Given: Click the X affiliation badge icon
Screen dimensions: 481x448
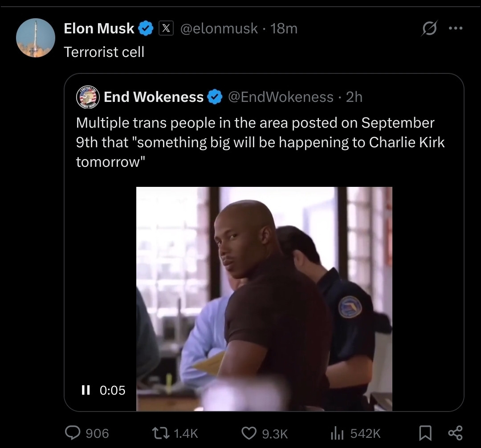Looking at the screenshot, I should pyautogui.click(x=166, y=29).
